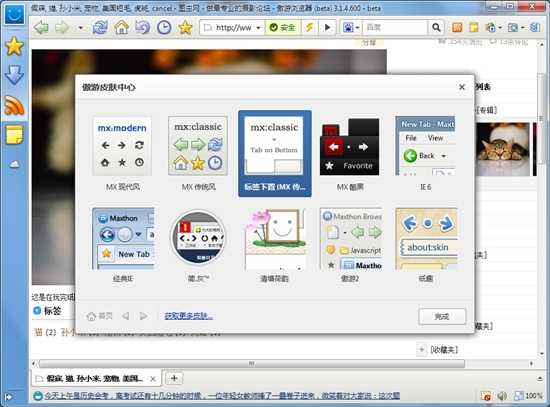Screen dimensions: 550x407
Task: Click the previous page arrow in the skin dialog
Action: 125,316
